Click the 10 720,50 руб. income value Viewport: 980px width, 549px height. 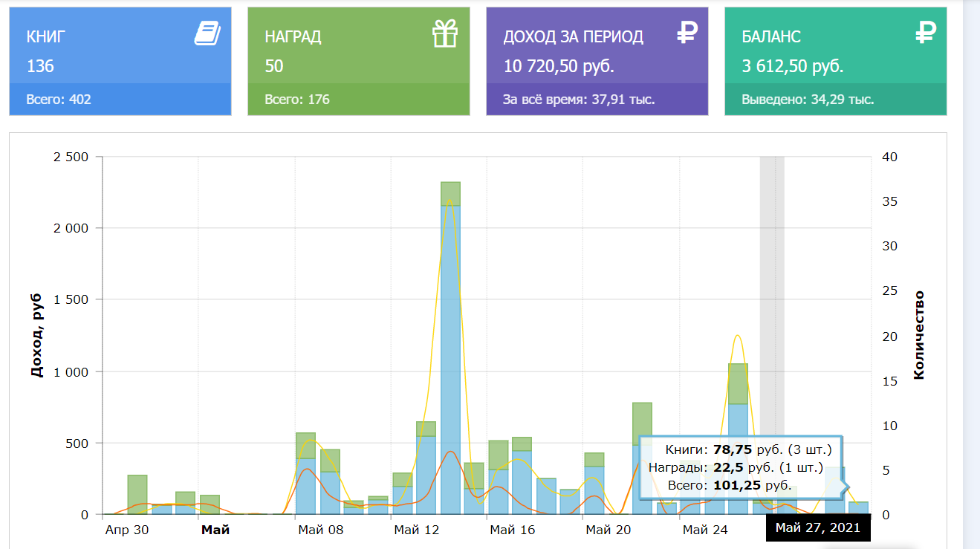pyautogui.click(x=559, y=66)
